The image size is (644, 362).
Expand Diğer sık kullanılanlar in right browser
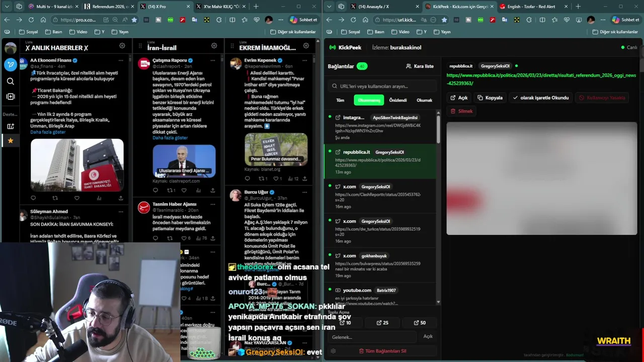[615, 32]
